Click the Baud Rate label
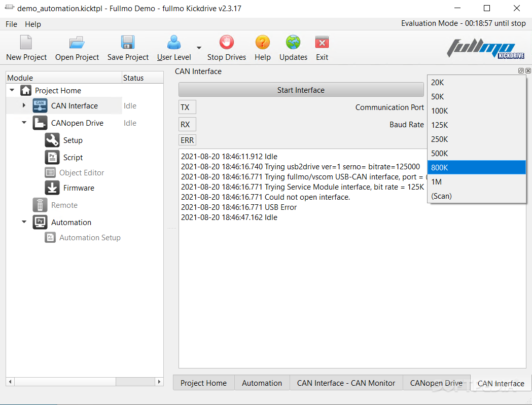 click(x=406, y=125)
